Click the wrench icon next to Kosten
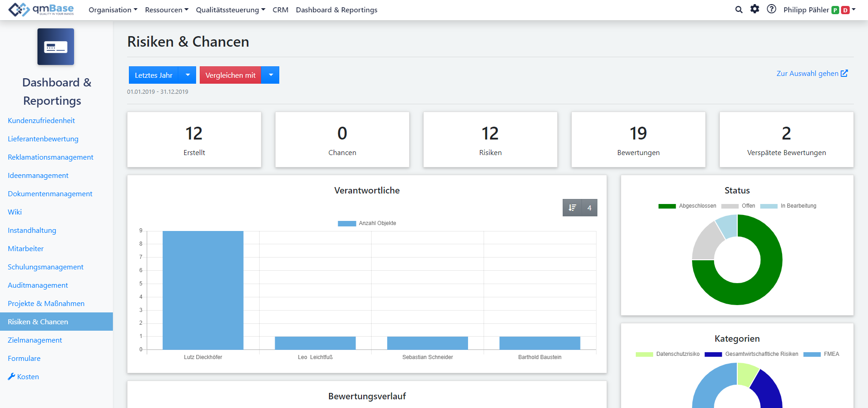This screenshot has width=868, height=408. (x=11, y=376)
